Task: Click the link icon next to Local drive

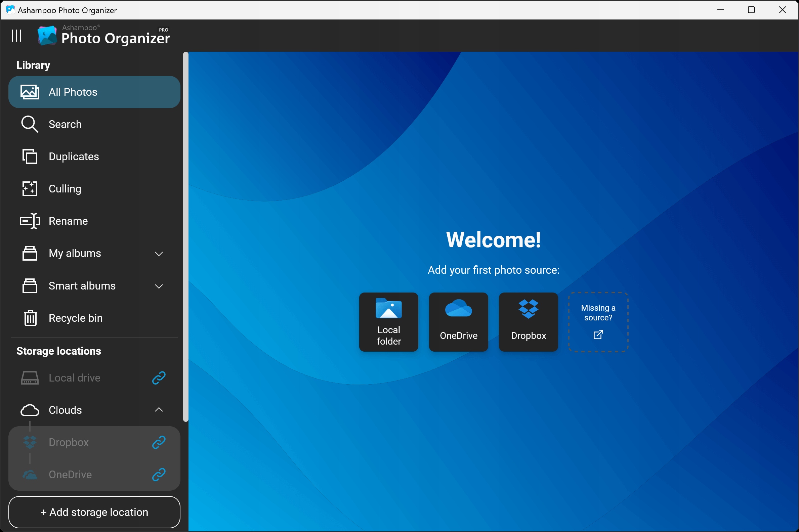Action: pos(159,378)
